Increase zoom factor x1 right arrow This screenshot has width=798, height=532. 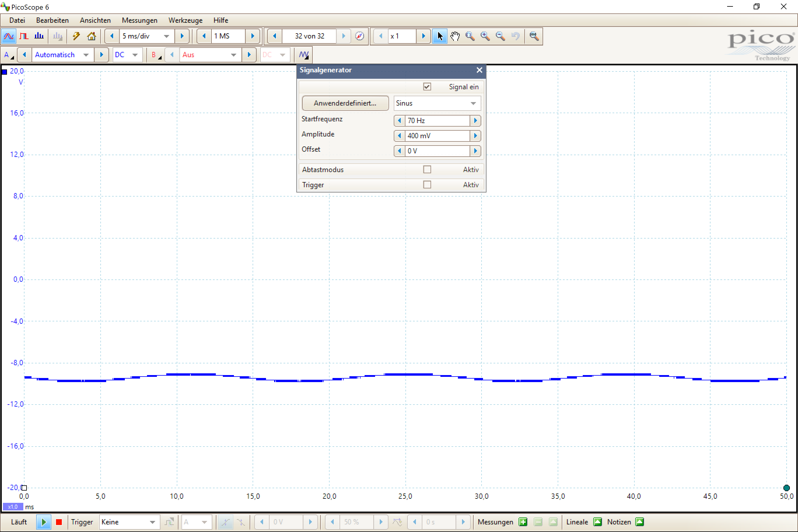423,36
